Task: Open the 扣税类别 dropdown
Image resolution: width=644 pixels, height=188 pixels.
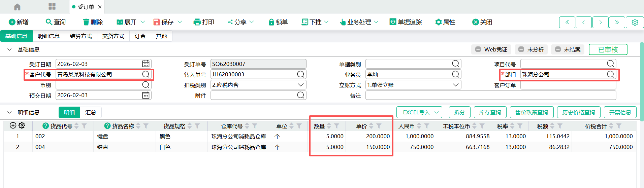Action: point(300,85)
